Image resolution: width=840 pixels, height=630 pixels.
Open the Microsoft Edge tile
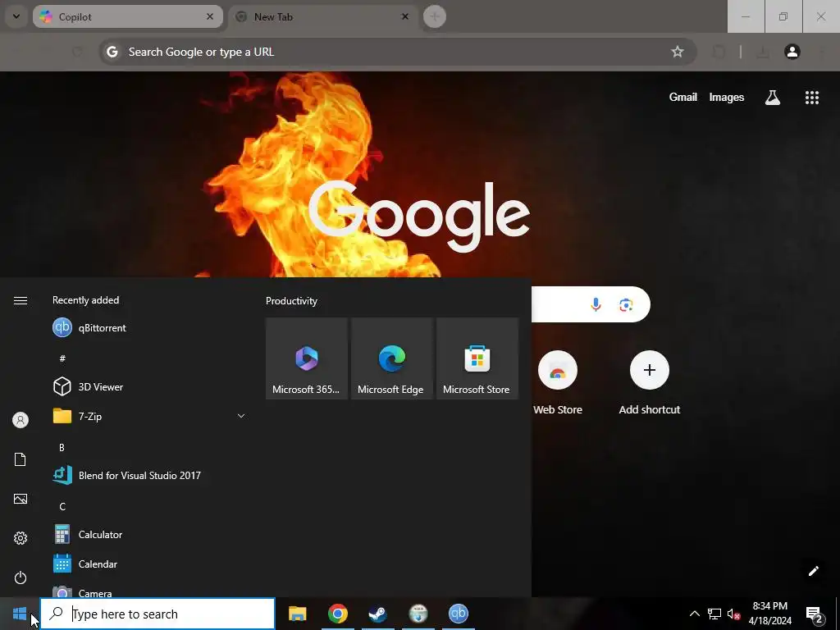click(x=391, y=358)
